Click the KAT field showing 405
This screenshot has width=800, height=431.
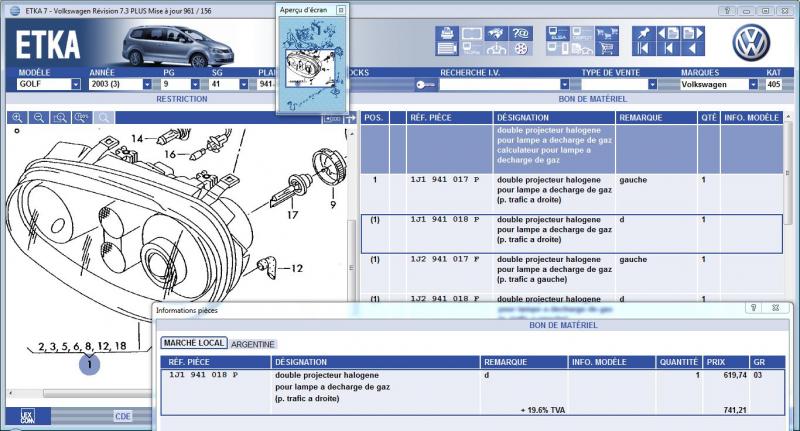774,85
